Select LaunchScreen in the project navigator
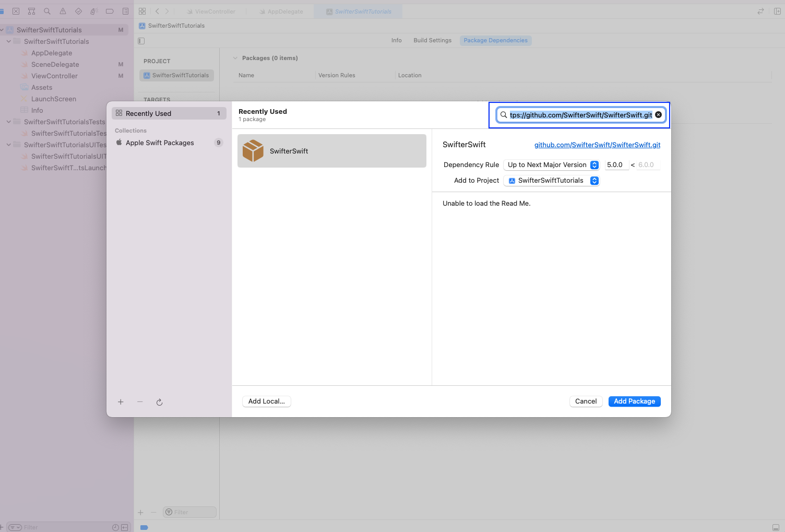Screen dimensions: 785x532 coord(54,99)
